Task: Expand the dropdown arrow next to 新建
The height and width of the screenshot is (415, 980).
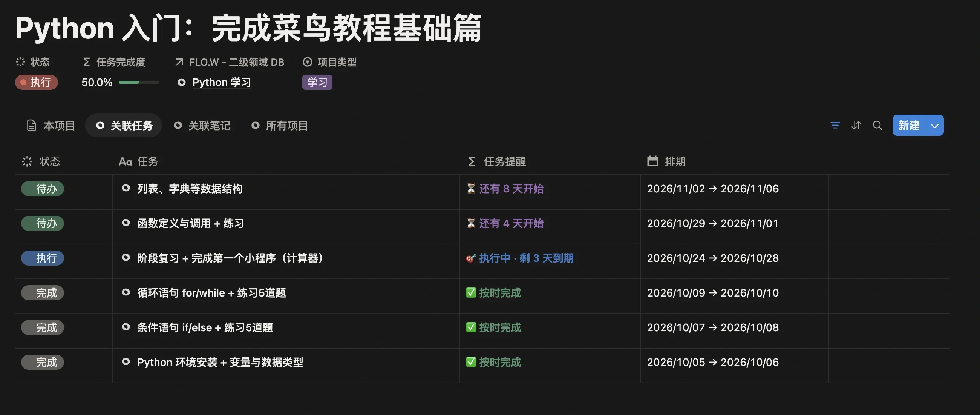Action: [x=935, y=125]
